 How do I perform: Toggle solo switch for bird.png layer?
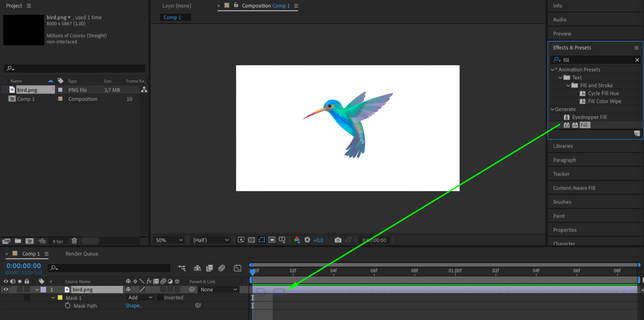coord(20,289)
